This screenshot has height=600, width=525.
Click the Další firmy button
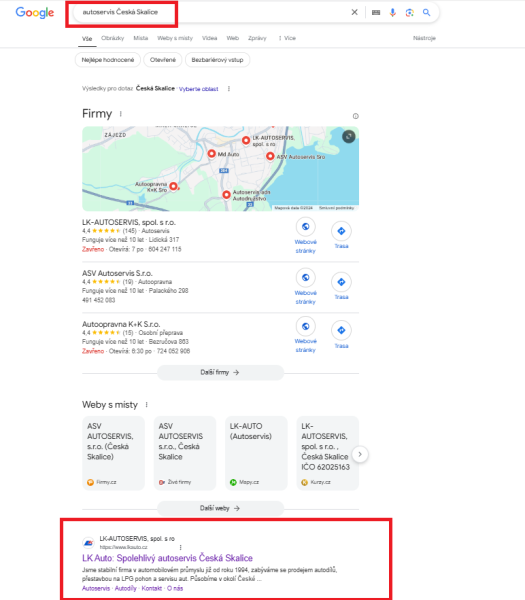click(x=220, y=372)
